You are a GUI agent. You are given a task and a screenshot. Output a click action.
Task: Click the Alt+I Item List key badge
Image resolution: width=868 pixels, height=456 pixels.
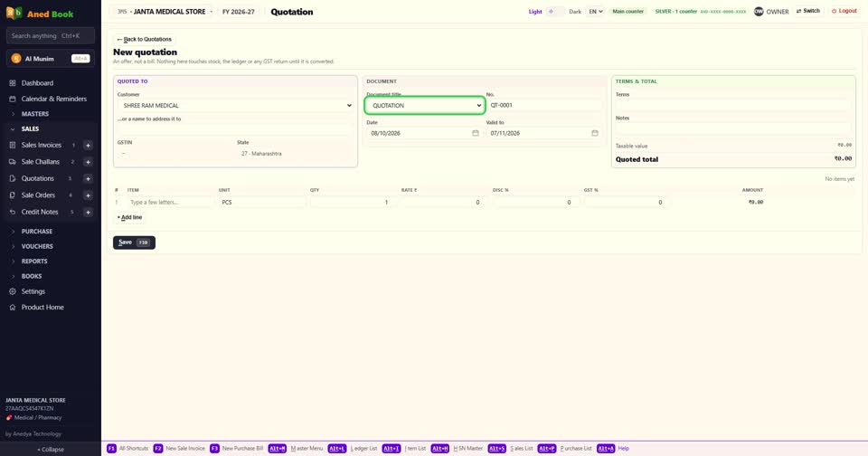coord(392,448)
